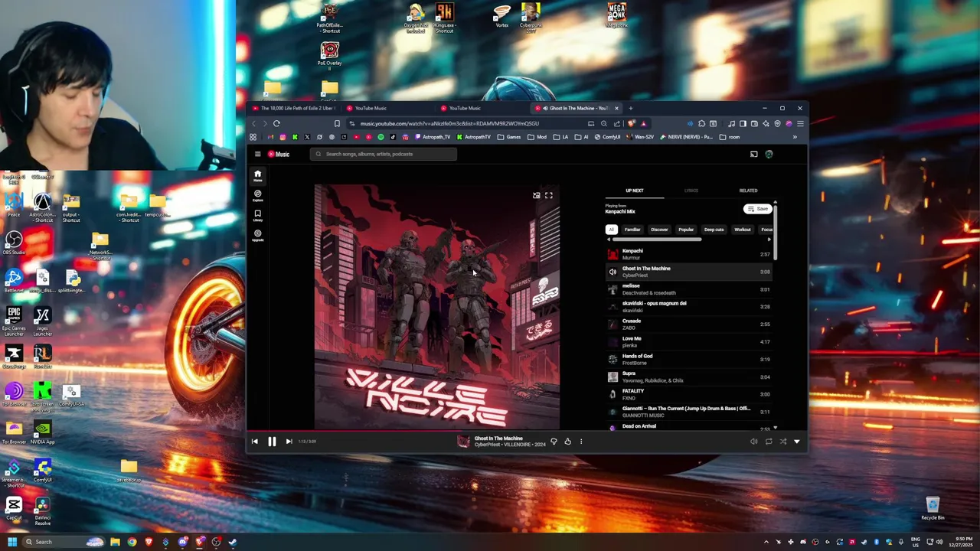Open the cast to device icon

click(x=753, y=154)
